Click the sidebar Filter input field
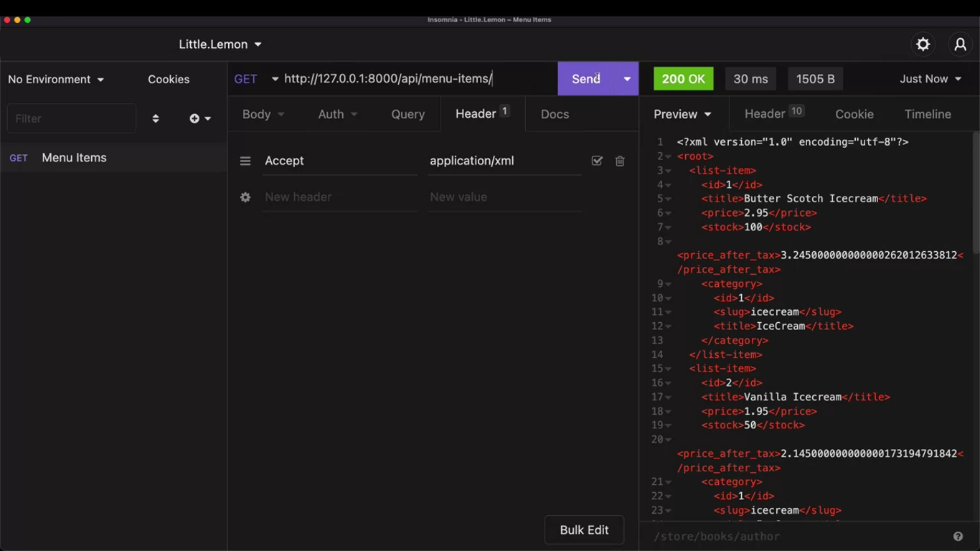 71,118
